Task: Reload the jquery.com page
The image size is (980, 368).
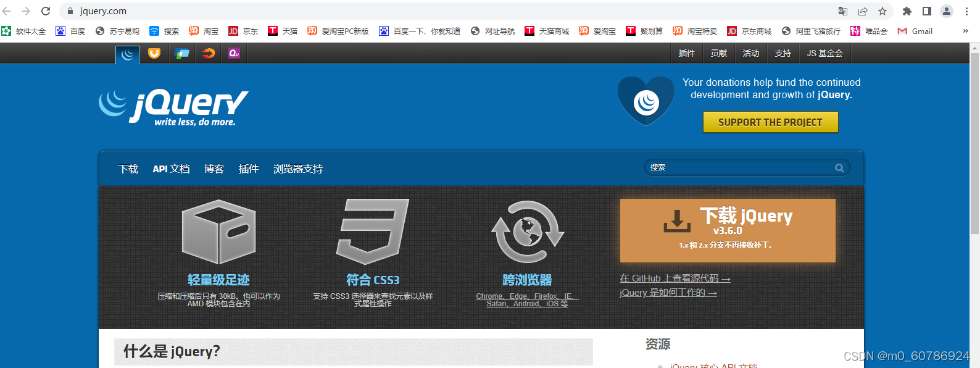Action: [46, 11]
